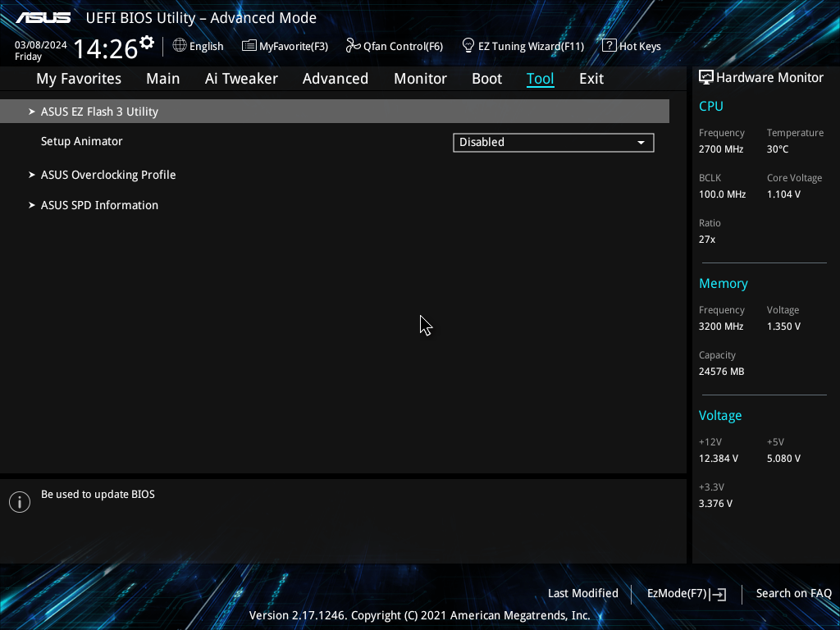Image resolution: width=840 pixels, height=630 pixels.
Task: Click the Memory section heading
Action: (x=724, y=283)
